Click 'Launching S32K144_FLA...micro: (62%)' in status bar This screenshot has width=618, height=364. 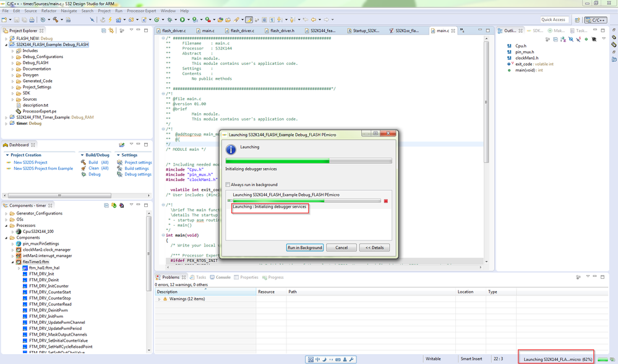(x=558, y=359)
